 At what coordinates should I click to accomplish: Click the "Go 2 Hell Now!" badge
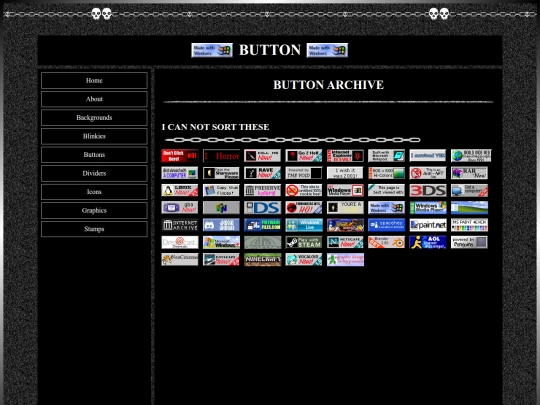(304, 156)
